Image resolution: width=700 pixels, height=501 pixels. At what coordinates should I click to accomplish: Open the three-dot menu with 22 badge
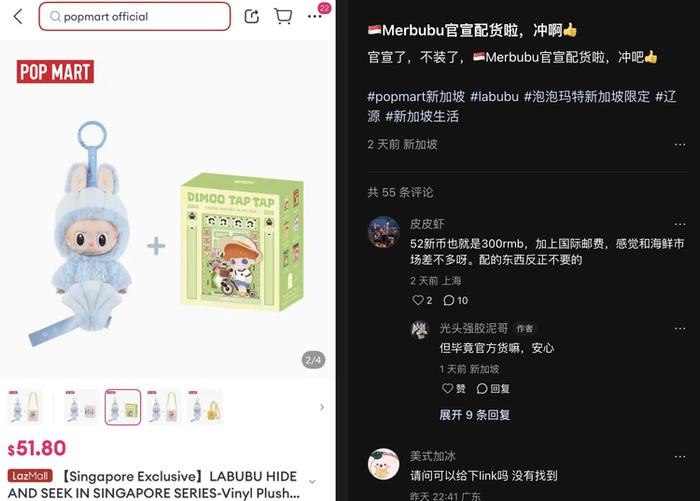click(315, 17)
